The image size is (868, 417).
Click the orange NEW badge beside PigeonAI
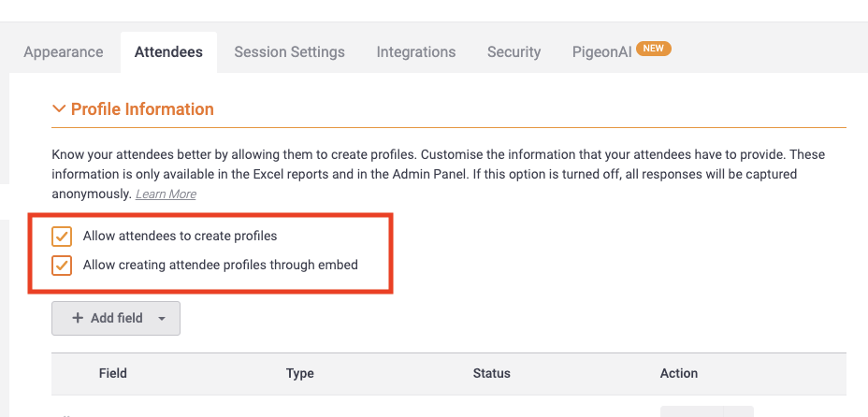pos(654,49)
